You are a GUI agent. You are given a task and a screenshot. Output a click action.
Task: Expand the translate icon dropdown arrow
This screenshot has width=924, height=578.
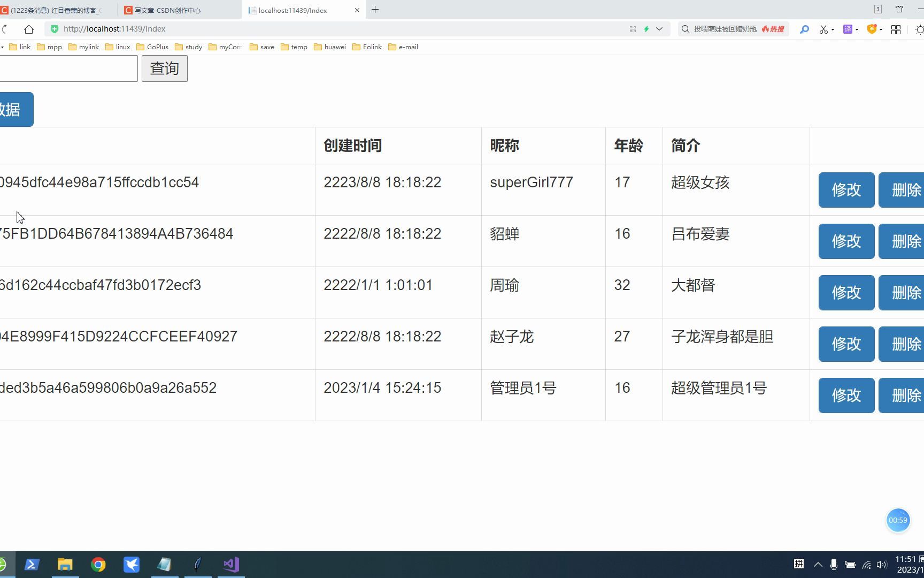[x=857, y=29]
